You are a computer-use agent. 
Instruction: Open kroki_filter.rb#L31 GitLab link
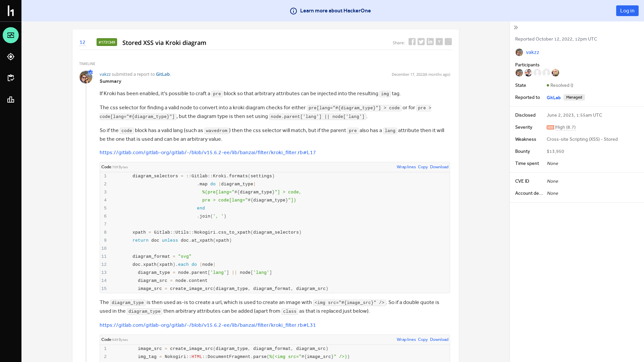[x=208, y=325]
